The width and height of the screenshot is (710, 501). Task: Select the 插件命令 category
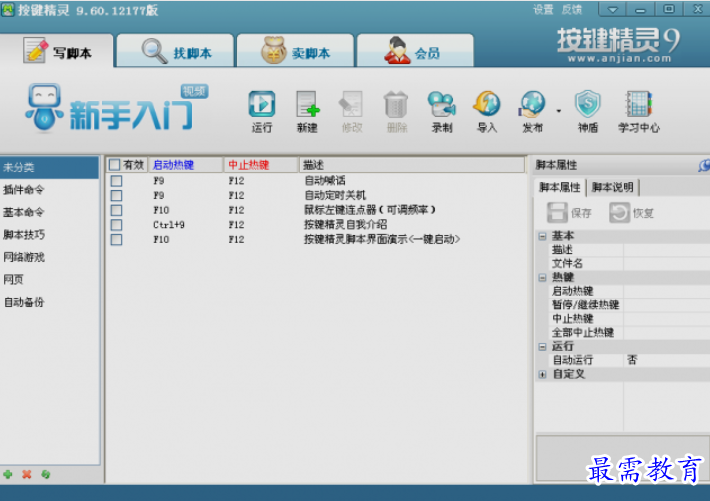click(49, 190)
